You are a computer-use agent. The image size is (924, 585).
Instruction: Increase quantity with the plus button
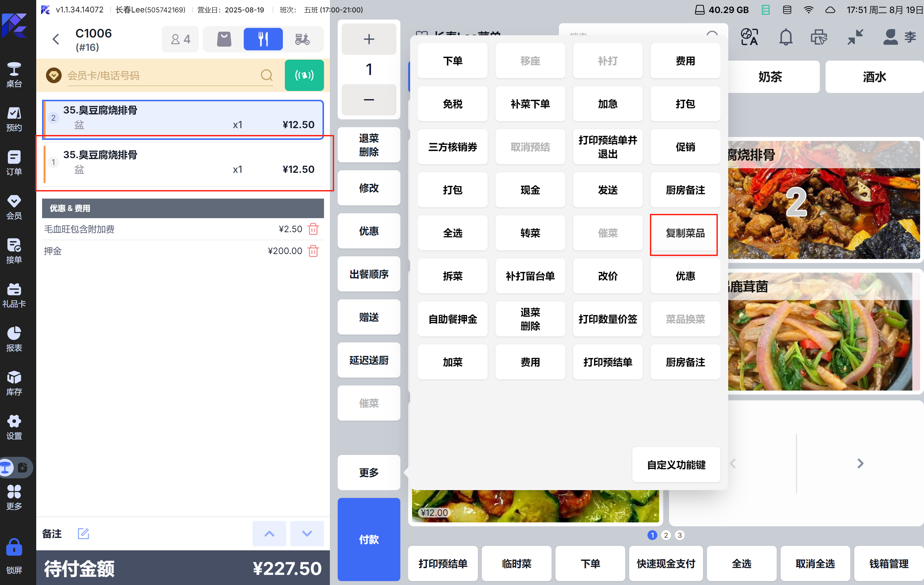pos(368,39)
